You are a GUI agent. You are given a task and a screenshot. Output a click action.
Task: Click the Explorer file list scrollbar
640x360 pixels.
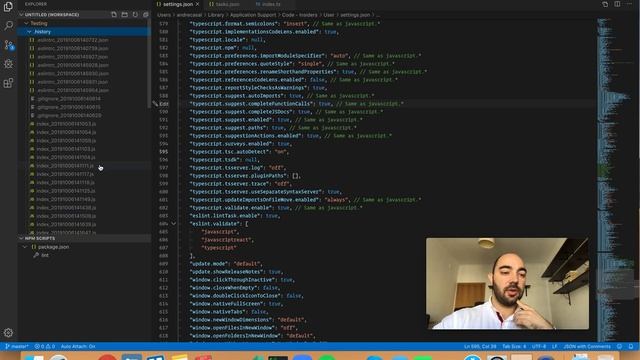[x=149, y=65]
